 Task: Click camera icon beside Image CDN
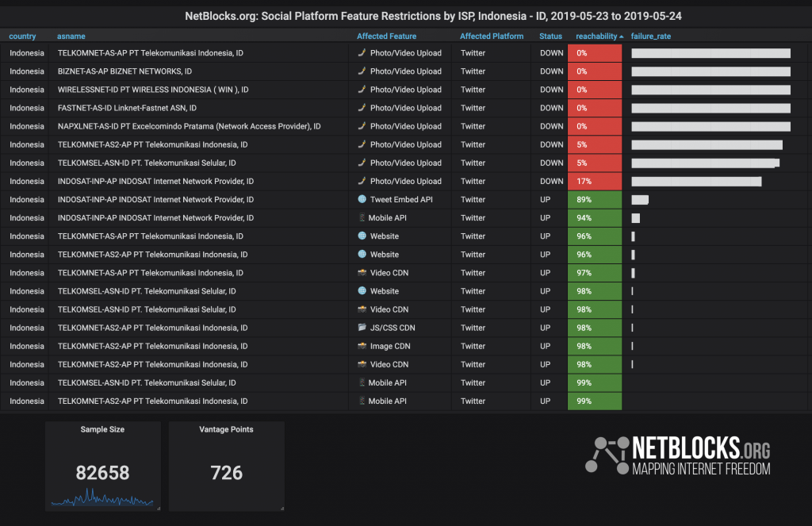pyautogui.click(x=362, y=346)
